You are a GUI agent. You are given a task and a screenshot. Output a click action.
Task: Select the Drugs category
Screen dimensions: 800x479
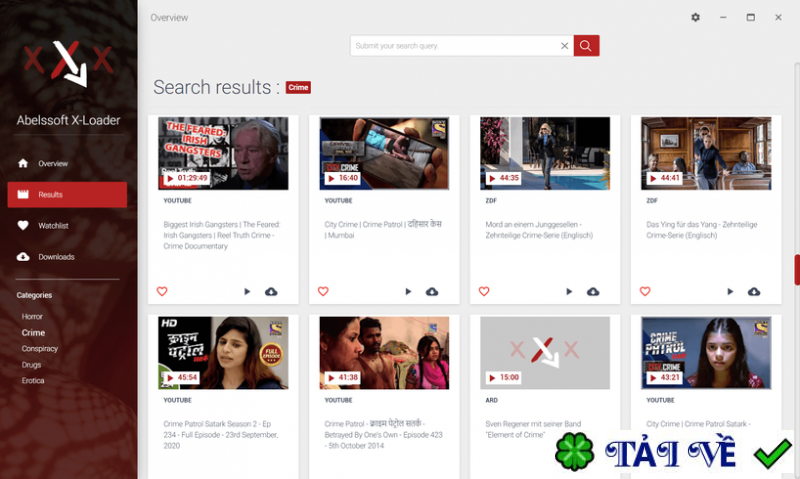31,365
